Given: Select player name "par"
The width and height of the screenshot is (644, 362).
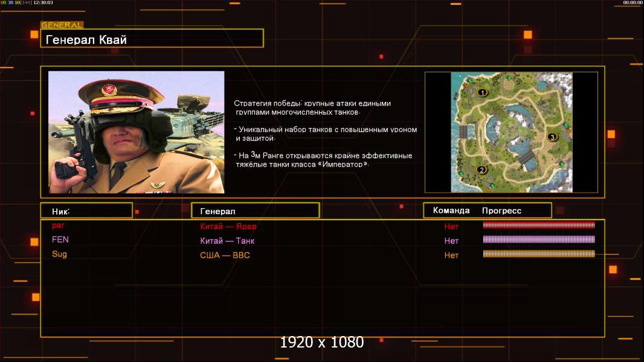Looking at the screenshot, I should tap(58, 226).
